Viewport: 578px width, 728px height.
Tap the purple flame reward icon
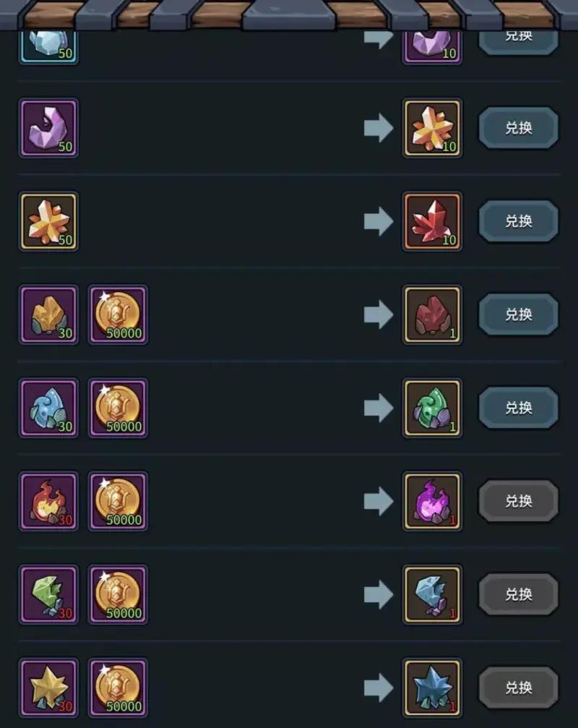[x=432, y=502]
